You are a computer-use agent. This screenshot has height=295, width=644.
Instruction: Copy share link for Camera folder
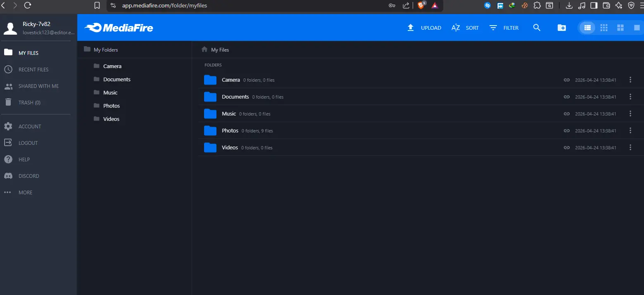tap(567, 80)
